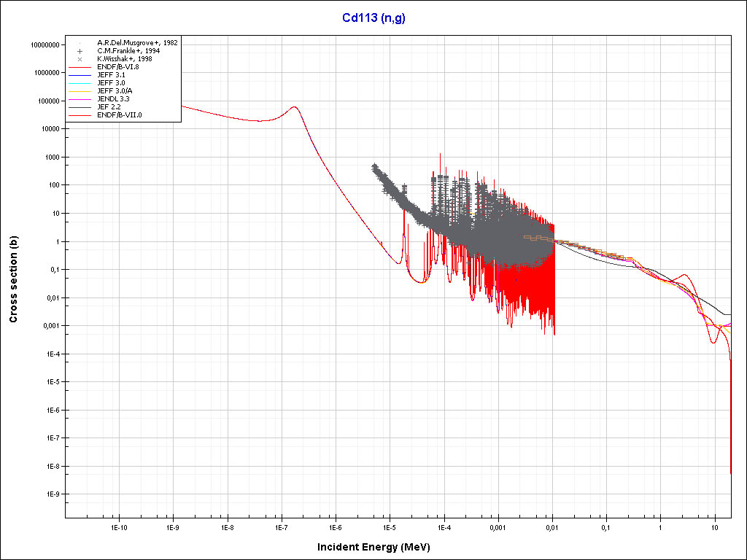Click the x marker beside K.Wisshak+, 1998
This screenshot has width=747, height=560.
[80, 59]
